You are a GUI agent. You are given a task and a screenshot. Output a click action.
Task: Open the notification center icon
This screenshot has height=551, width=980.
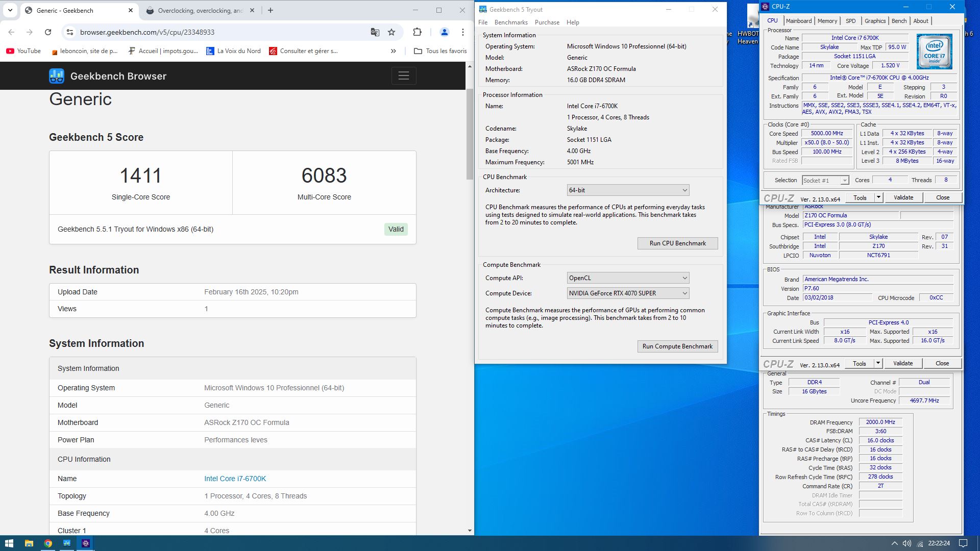click(x=963, y=543)
